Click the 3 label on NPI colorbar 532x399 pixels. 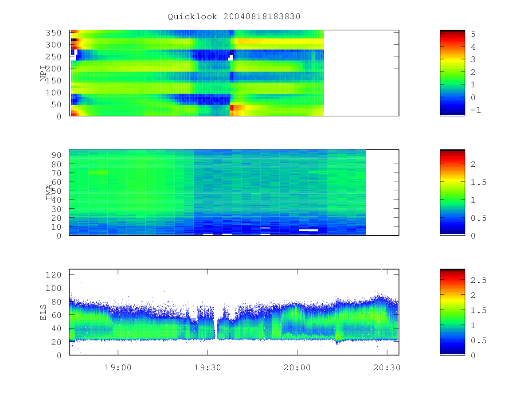pos(473,59)
